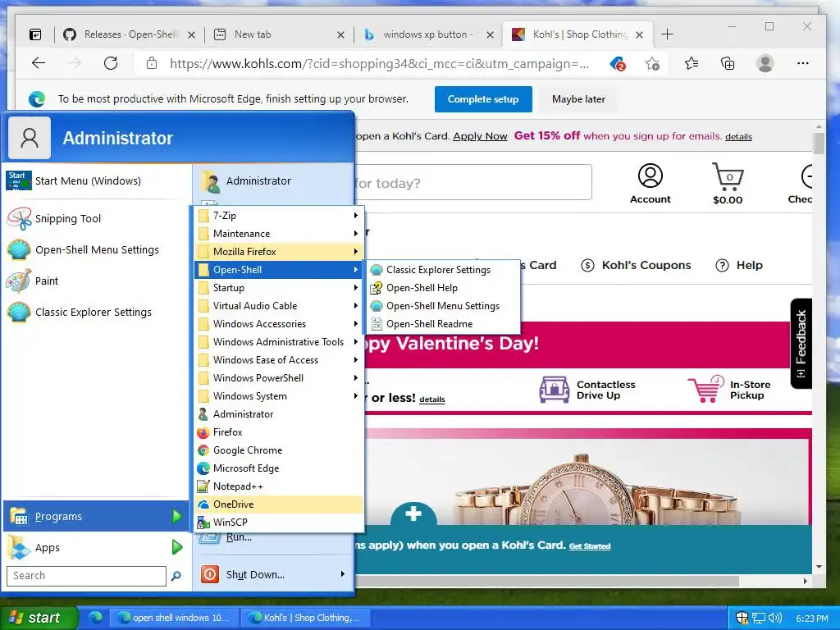
Task: Select Open-Shell Menu Settings in submenu
Action: click(442, 306)
